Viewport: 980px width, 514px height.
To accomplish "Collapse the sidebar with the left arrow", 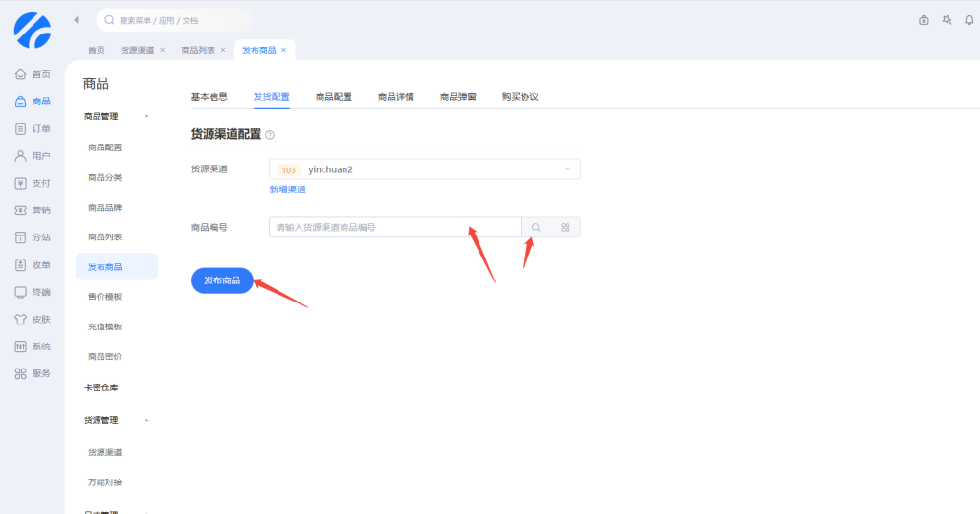I will click(x=77, y=20).
